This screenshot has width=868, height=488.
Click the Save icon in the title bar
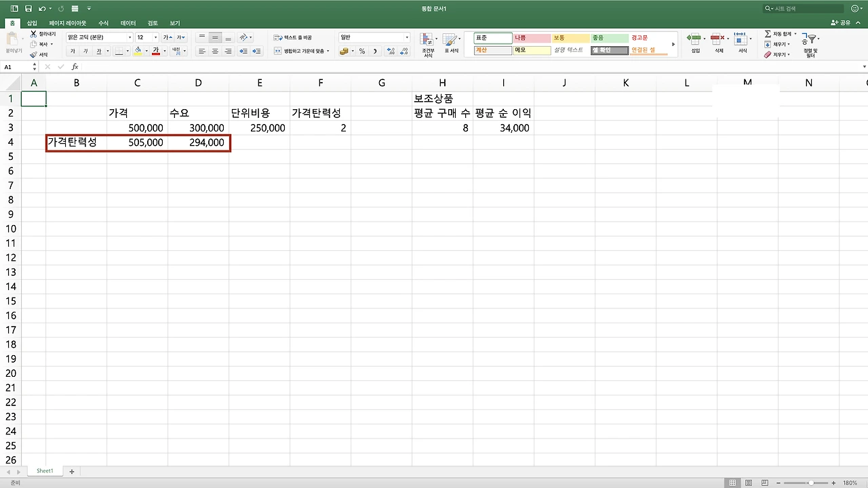point(28,9)
